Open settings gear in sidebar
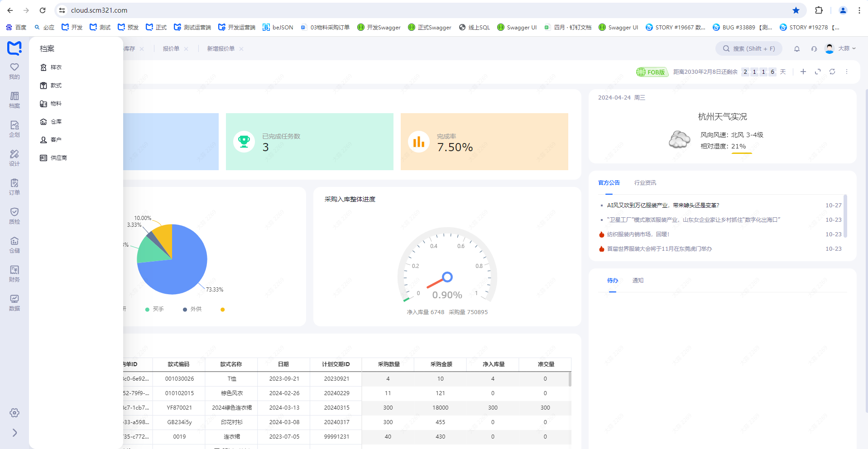 [x=14, y=413]
